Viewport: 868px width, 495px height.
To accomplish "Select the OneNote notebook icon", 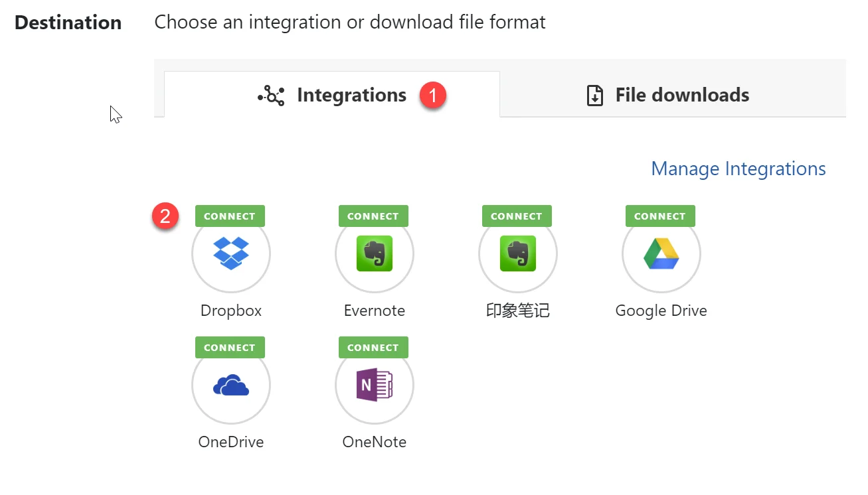I will 375,385.
